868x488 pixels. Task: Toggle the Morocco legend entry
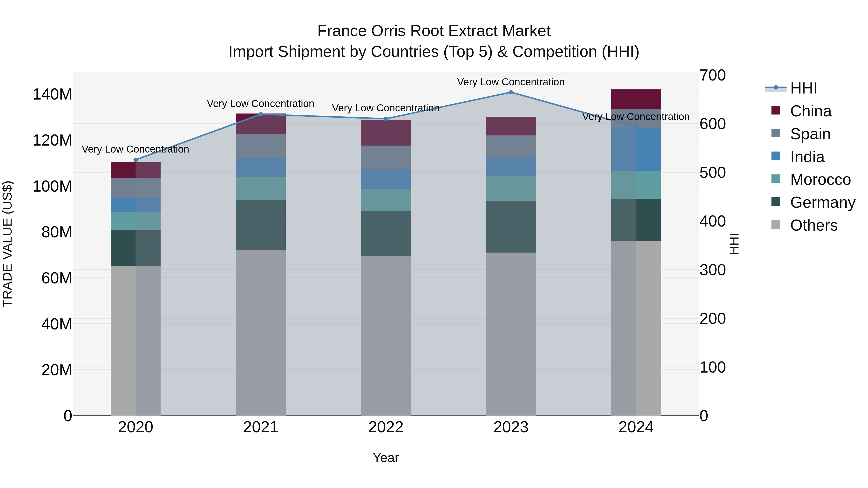click(811, 180)
